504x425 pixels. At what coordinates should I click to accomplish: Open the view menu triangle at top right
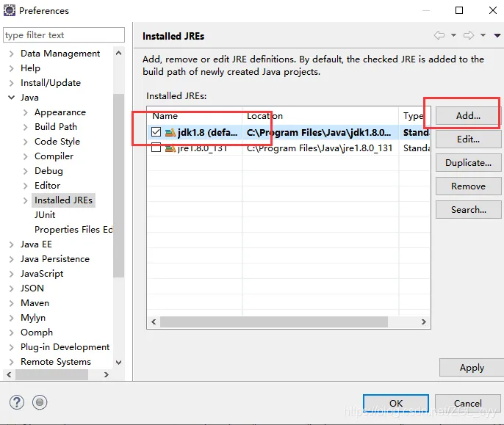click(497, 35)
